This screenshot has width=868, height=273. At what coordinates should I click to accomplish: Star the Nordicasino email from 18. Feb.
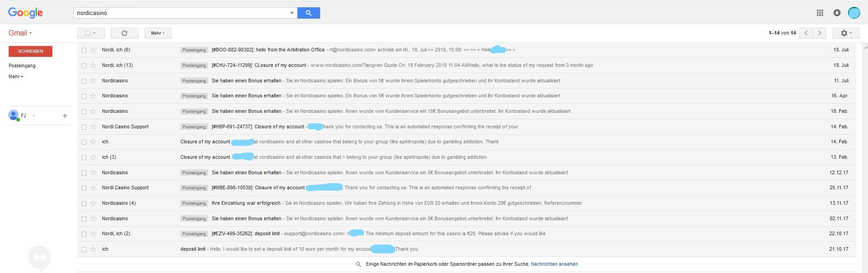(x=93, y=111)
